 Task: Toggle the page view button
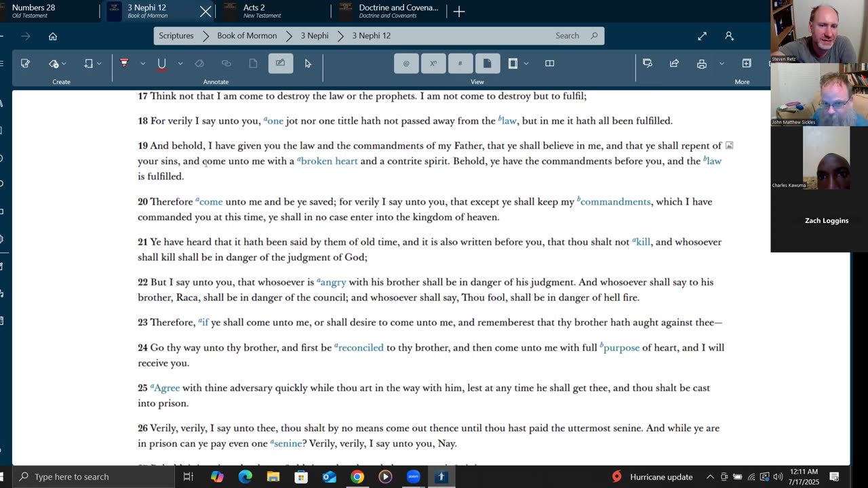click(x=487, y=63)
